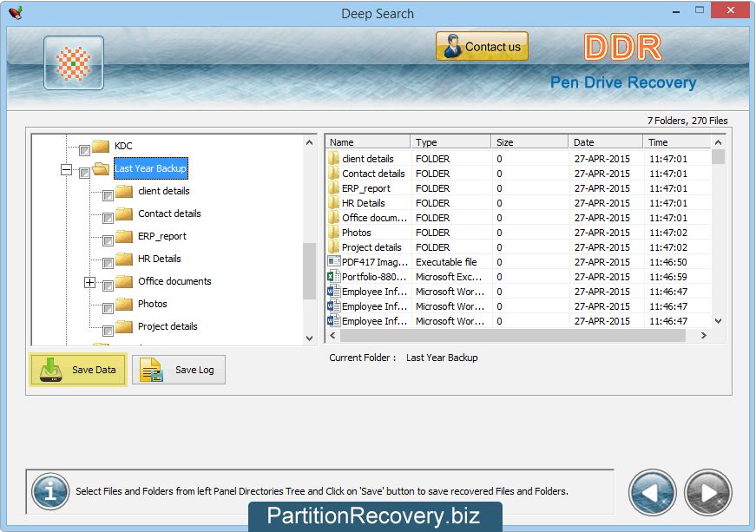Click ERP_report folder icon in file list
Screen dimensions: 756x532
pos(333,188)
